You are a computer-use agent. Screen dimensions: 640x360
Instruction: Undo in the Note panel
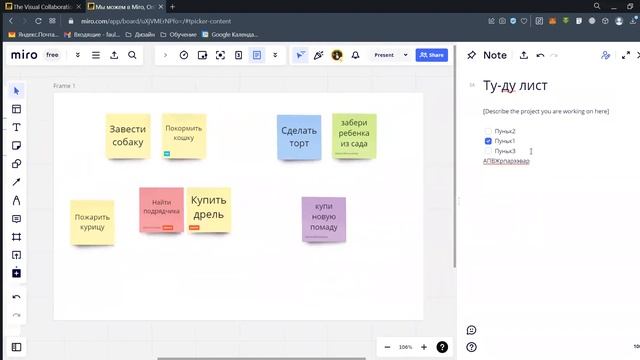(540, 55)
